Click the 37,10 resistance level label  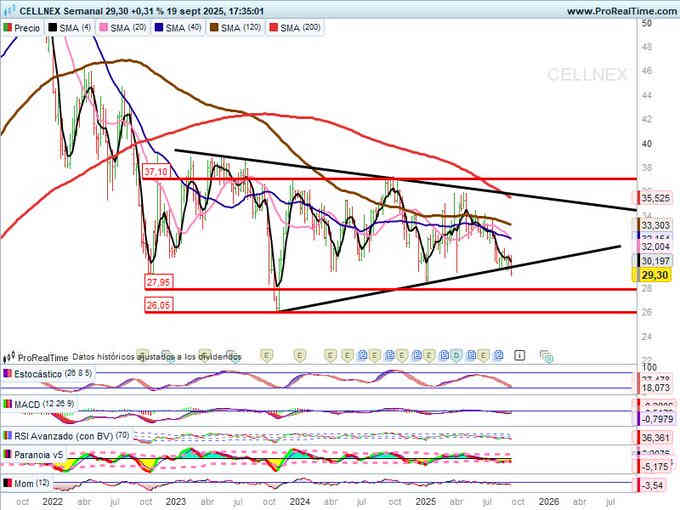point(156,172)
